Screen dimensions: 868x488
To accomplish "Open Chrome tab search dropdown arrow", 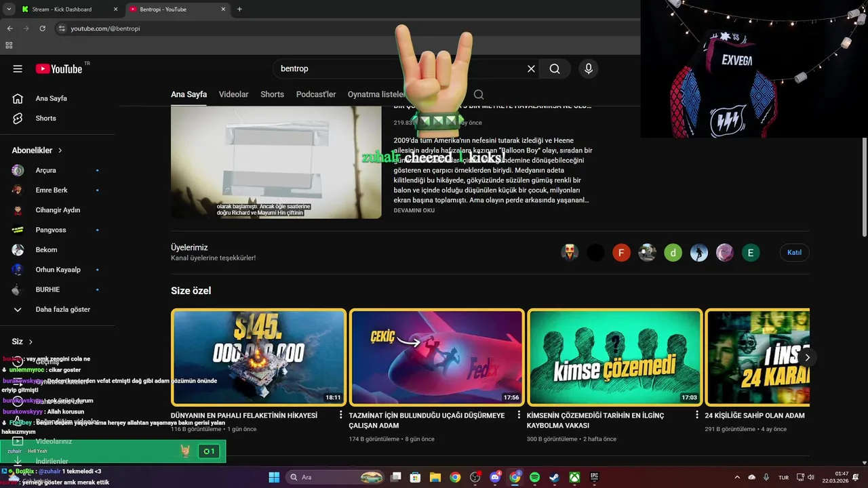I will coord(9,9).
